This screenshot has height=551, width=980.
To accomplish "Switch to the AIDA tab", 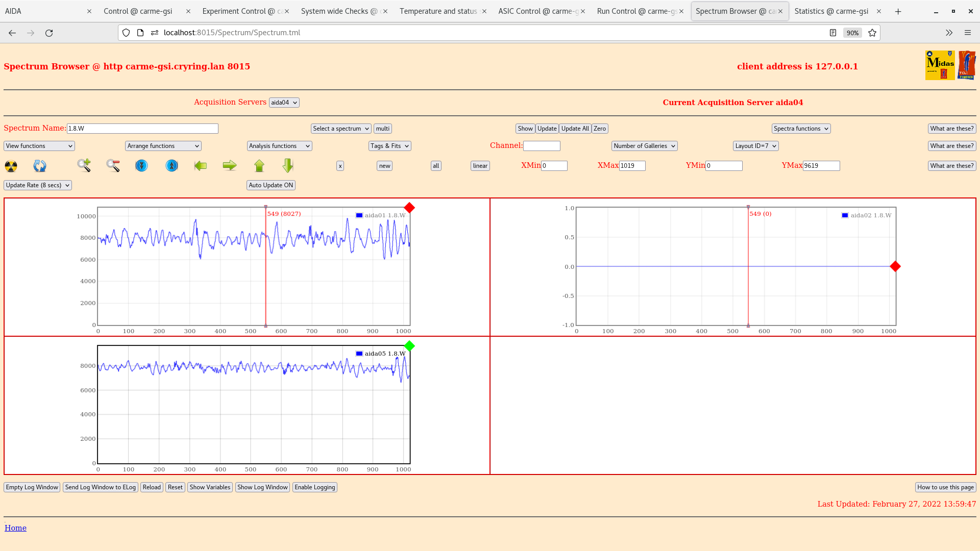I will click(x=43, y=11).
